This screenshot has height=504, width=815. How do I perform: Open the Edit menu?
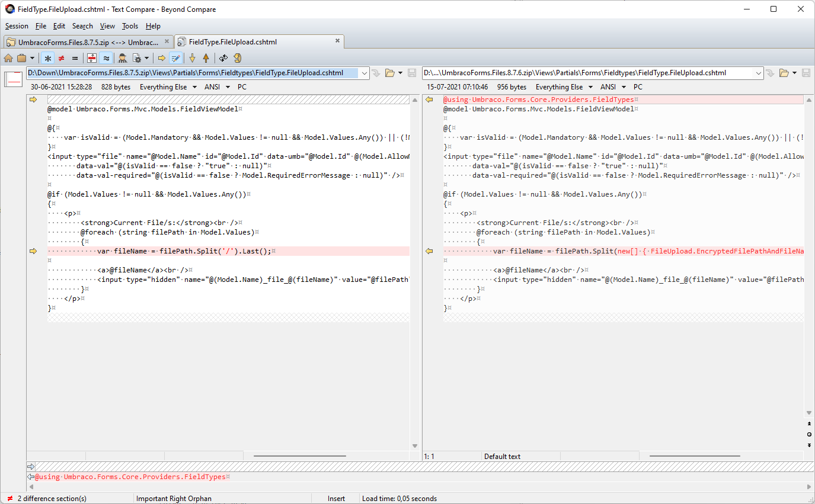pos(59,26)
